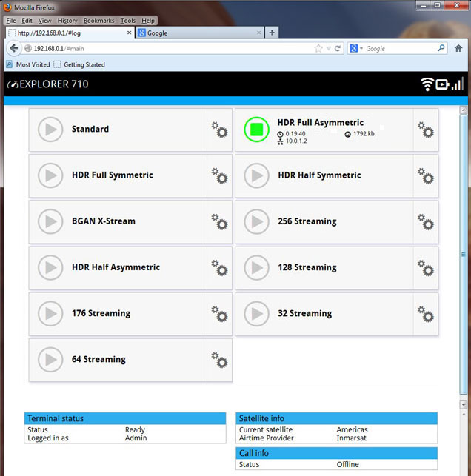Click the battery charging icon in header
The width and height of the screenshot is (471, 476).
(442, 84)
